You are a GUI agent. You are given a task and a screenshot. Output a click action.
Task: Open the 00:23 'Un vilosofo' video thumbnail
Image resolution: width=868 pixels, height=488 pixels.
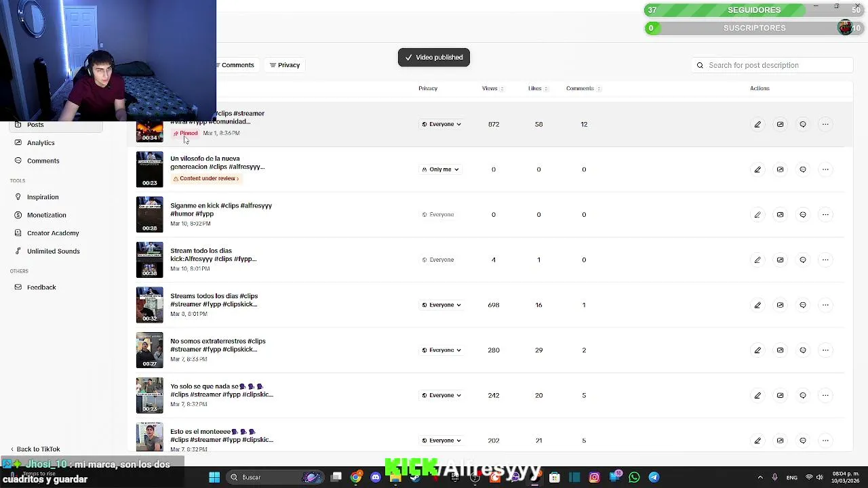(150, 169)
